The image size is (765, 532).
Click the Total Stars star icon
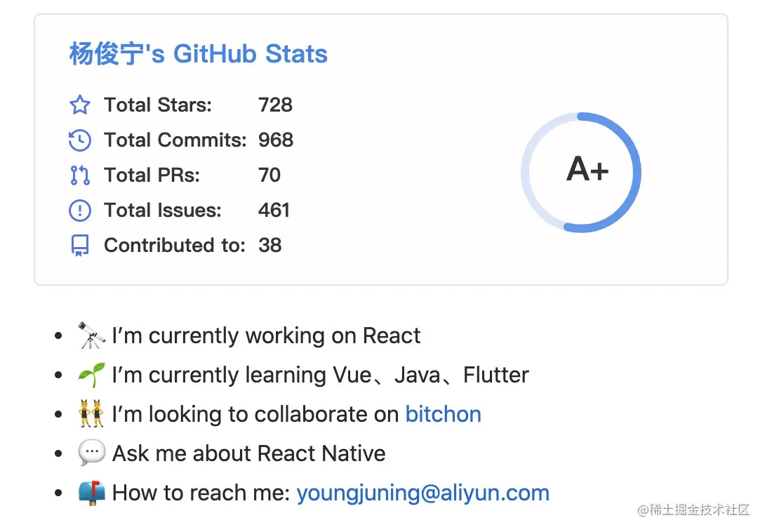[80, 105]
